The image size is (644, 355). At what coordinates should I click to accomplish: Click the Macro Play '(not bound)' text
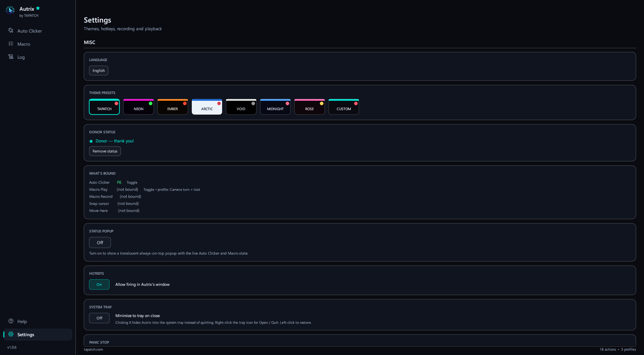(x=127, y=189)
